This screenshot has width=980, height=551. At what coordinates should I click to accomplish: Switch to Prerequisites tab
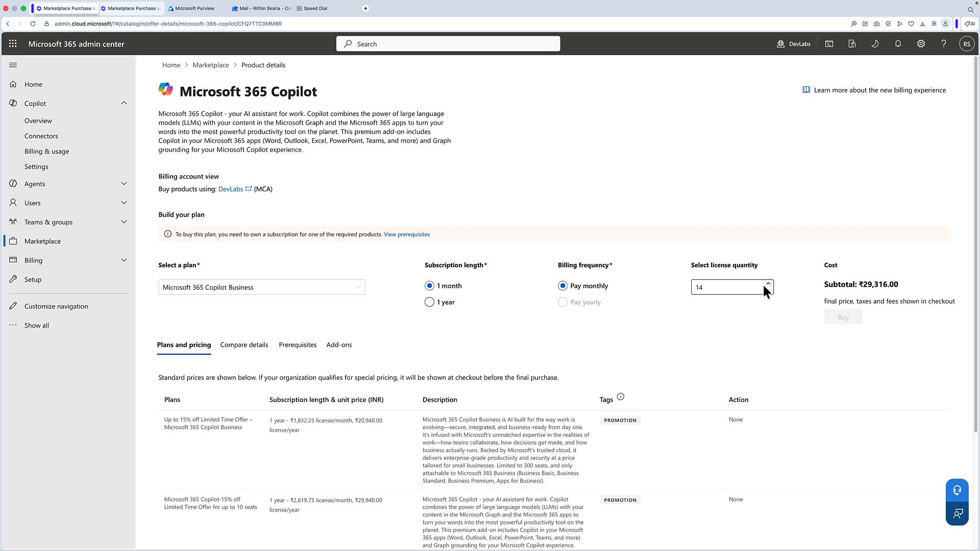pyautogui.click(x=298, y=345)
